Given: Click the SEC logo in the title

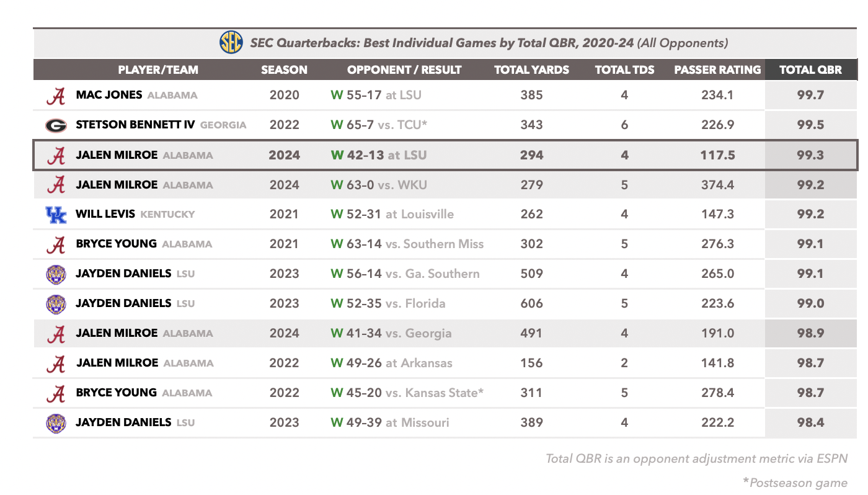Looking at the screenshot, I should click(x=231, y=43).
